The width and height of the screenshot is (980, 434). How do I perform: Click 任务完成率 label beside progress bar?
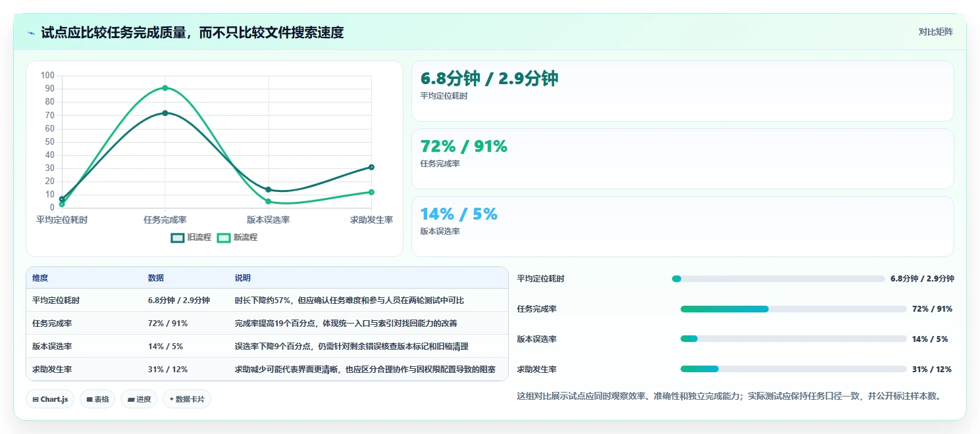tap(537, 309)
